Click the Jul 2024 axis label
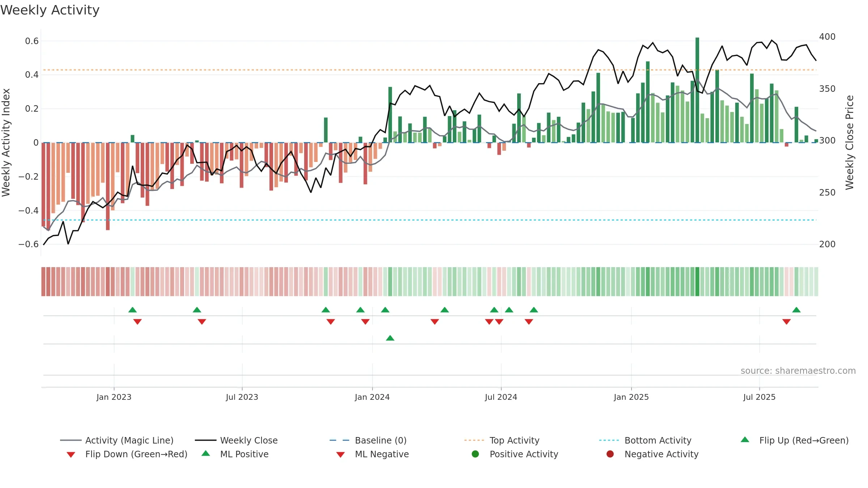The width and height of the screenshot is (868, 488). coord(501,397)
